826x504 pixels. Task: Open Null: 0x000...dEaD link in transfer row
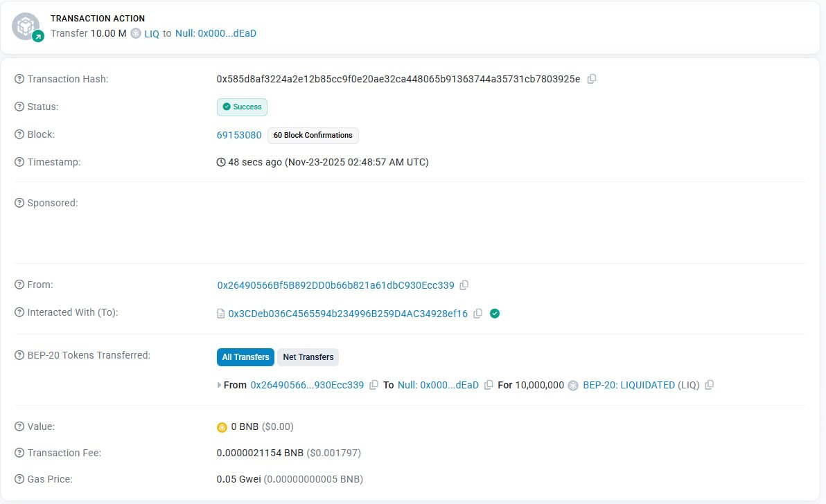tap(438, 385)
